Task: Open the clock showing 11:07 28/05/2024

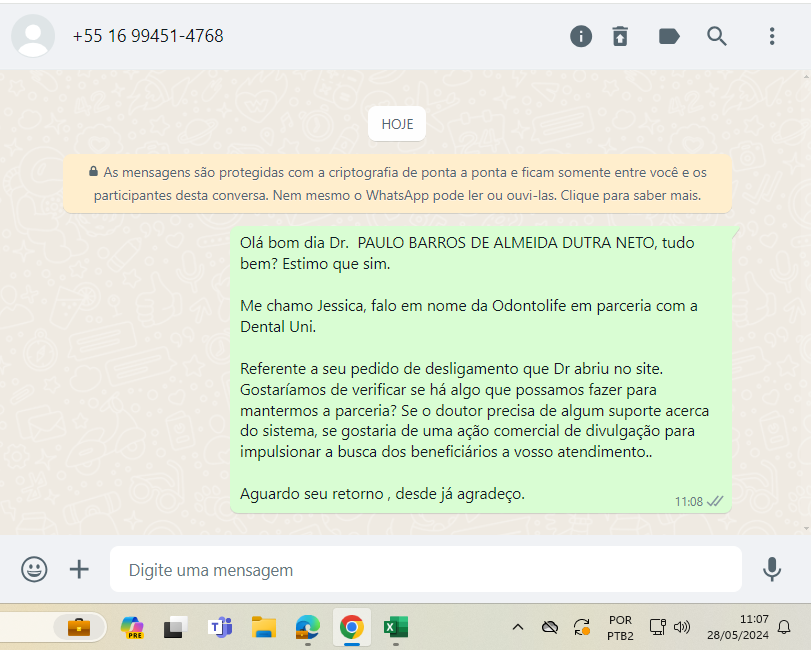Action: [738, 627]
